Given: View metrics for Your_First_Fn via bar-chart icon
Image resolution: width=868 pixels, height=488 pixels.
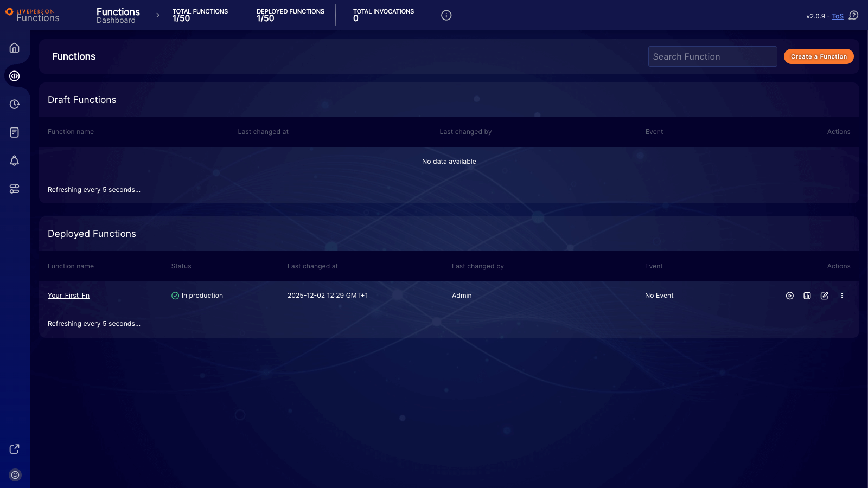Looking at the screenshot, I should 807,296.
